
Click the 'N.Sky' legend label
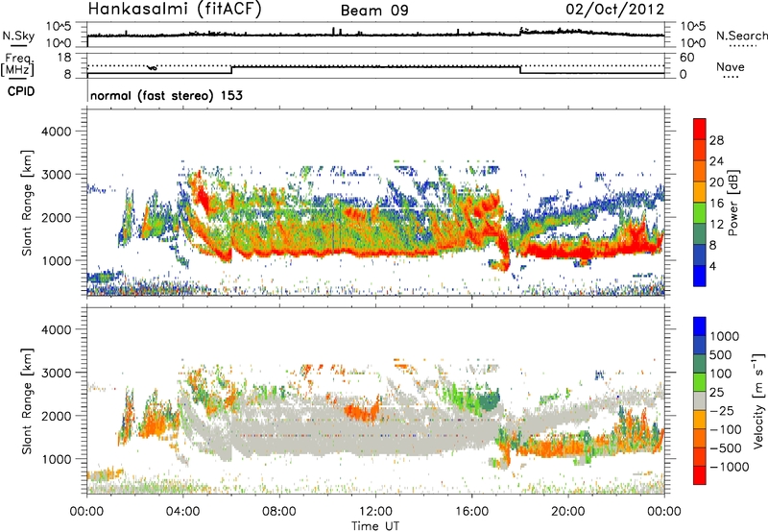[18, 36]
